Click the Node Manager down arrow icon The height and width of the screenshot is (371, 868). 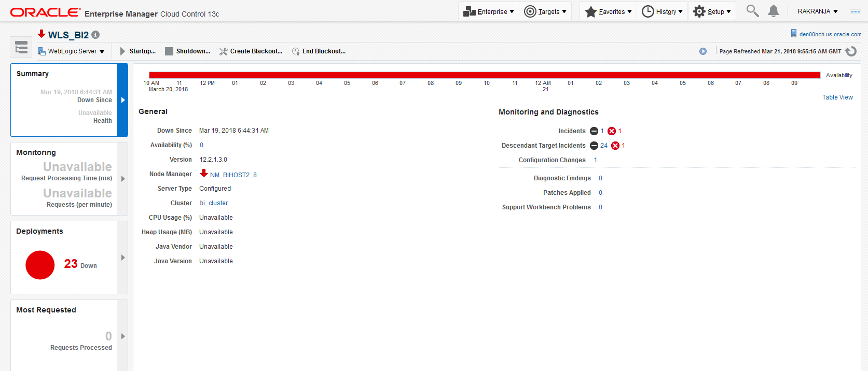[204, 173]
